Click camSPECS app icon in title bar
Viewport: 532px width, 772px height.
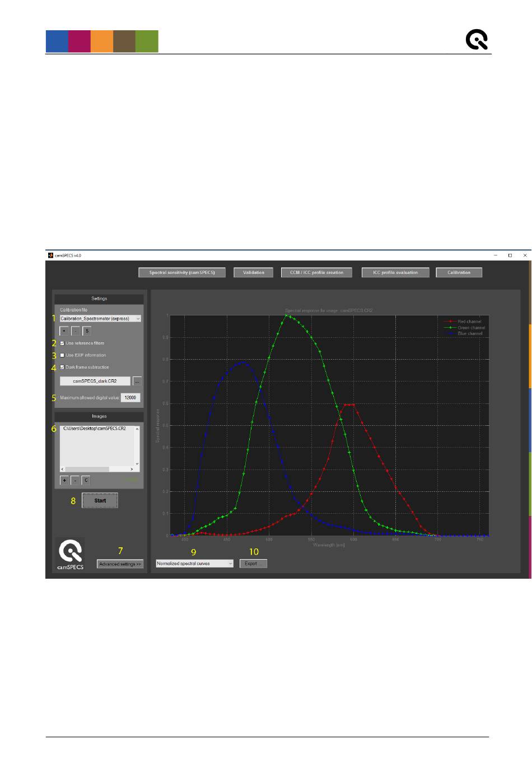(x=50, y=255)
